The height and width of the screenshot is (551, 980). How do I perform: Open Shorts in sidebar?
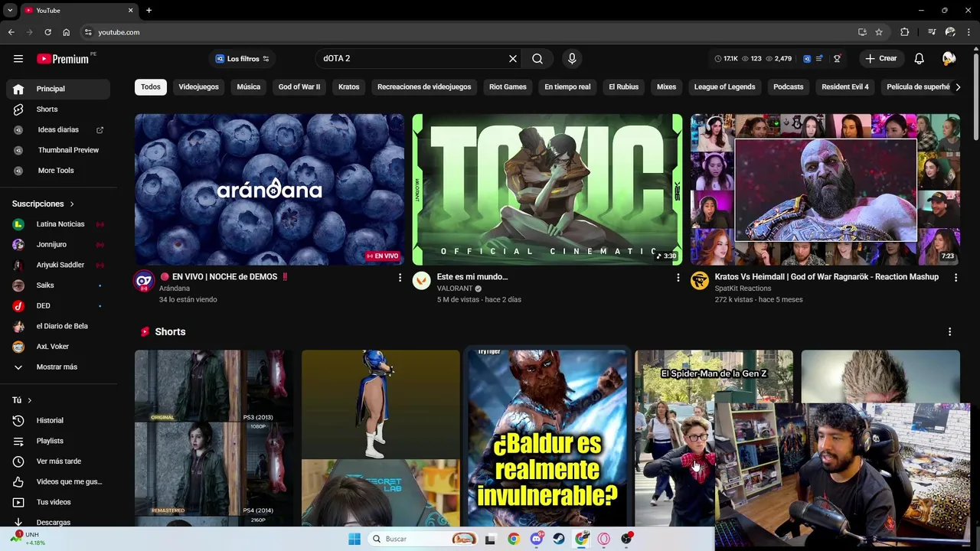(x=58, y=109)
